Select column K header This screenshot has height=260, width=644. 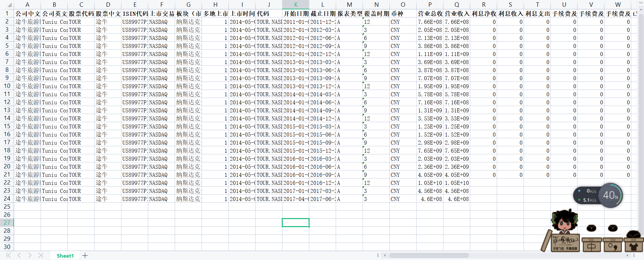pos(296,5)
